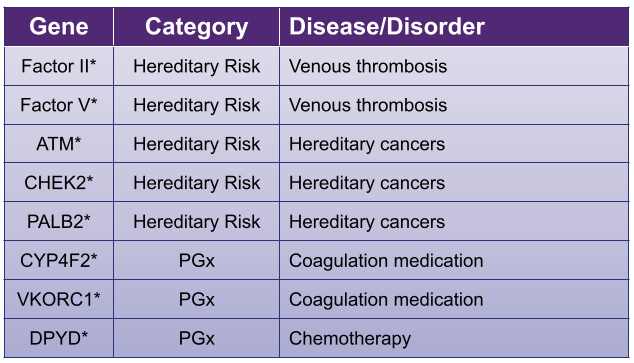Click Venous thrombosis in the Factor II row
The image size is (634, 363).
[x=368, y=66]
